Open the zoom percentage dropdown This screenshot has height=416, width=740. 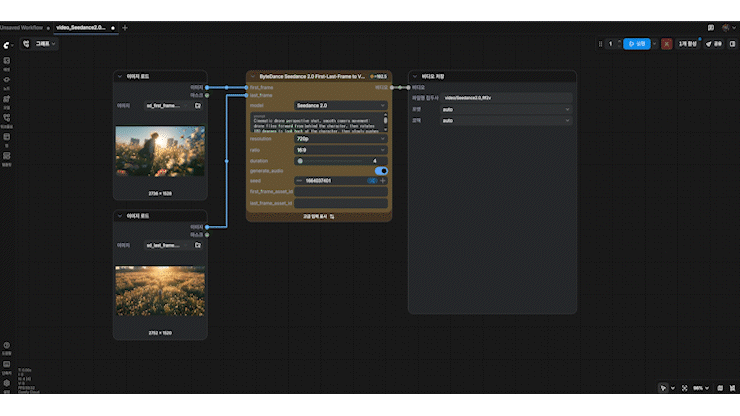tap(701, 388)
